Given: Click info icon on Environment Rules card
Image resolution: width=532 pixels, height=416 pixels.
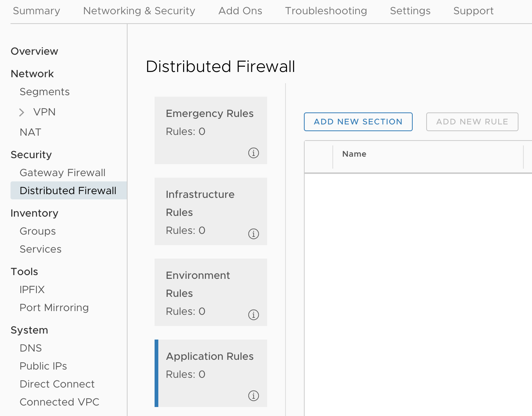Looking at the screenshot, I should click(x=254, y=315).
